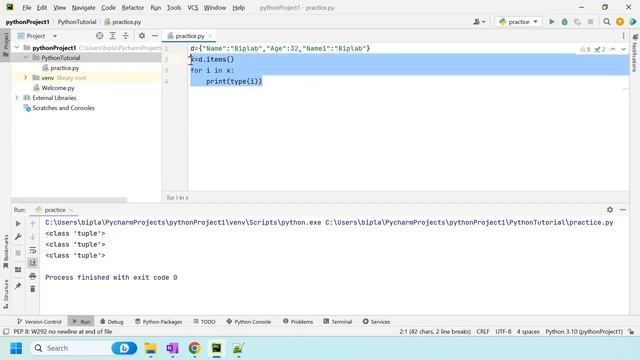
Task: Open the File menu
Action: (27, 7)
